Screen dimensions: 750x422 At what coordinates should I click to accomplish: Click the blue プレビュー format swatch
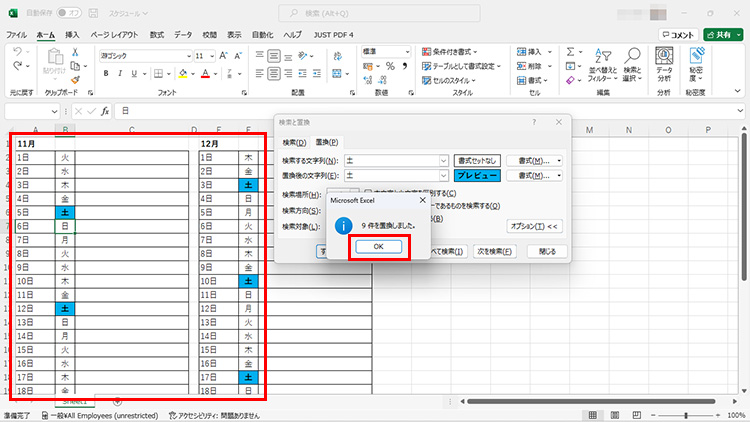point(478,175)
